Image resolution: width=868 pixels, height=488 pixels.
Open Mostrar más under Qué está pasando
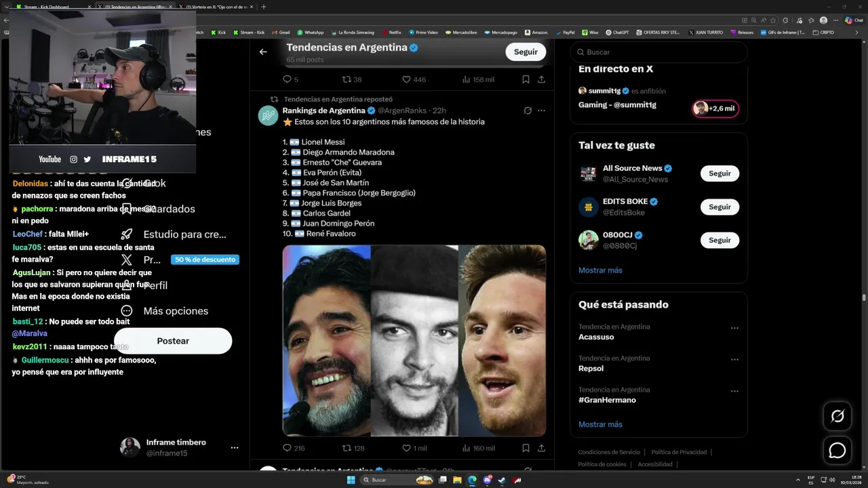[x=600, y=424]
